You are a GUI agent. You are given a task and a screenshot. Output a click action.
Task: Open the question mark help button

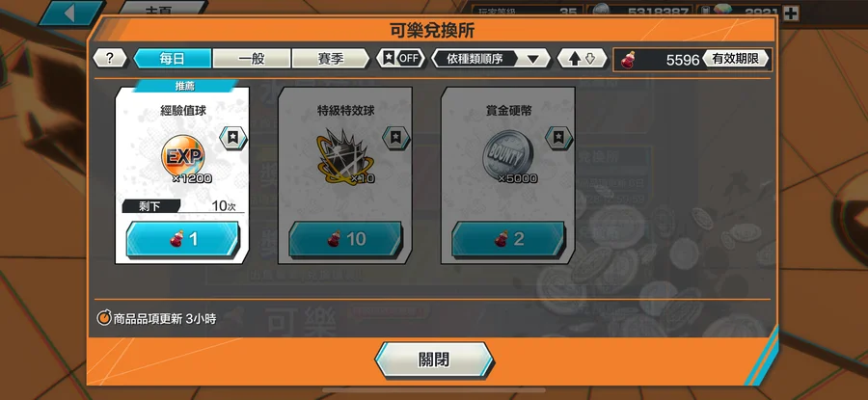click(x=110, y=58)
